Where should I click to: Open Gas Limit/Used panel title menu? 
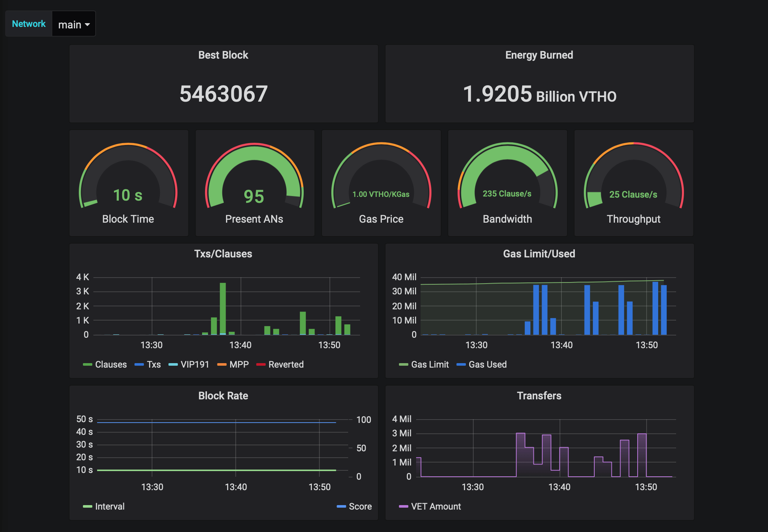click(x=539, y=254)
